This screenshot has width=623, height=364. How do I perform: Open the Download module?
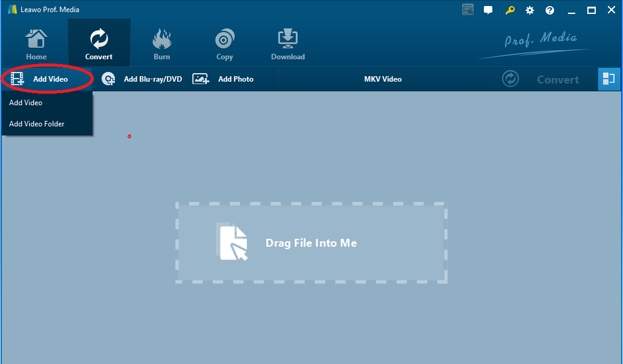pyautogui.click(x=288, y=44)
